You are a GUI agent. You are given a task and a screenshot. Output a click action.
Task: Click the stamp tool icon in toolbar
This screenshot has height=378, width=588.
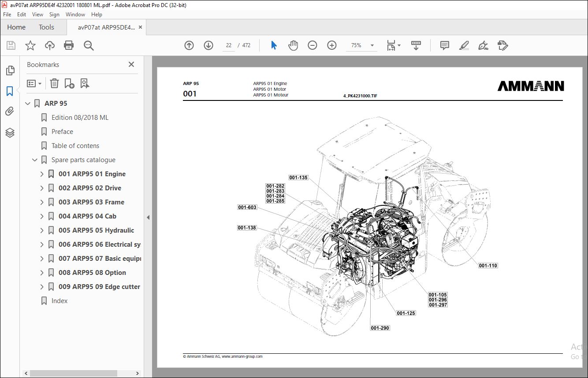tap(503, 45)
